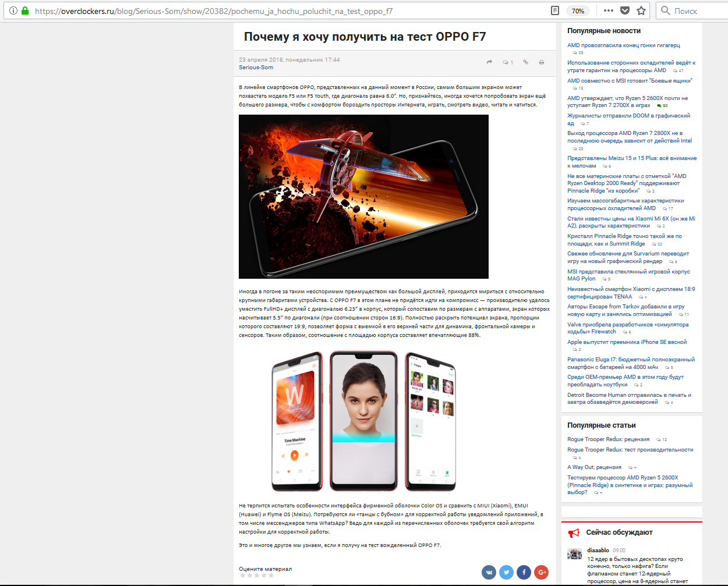
Task: Open the discussed comment about 12 ядер
Action: [x=637, y=570]
